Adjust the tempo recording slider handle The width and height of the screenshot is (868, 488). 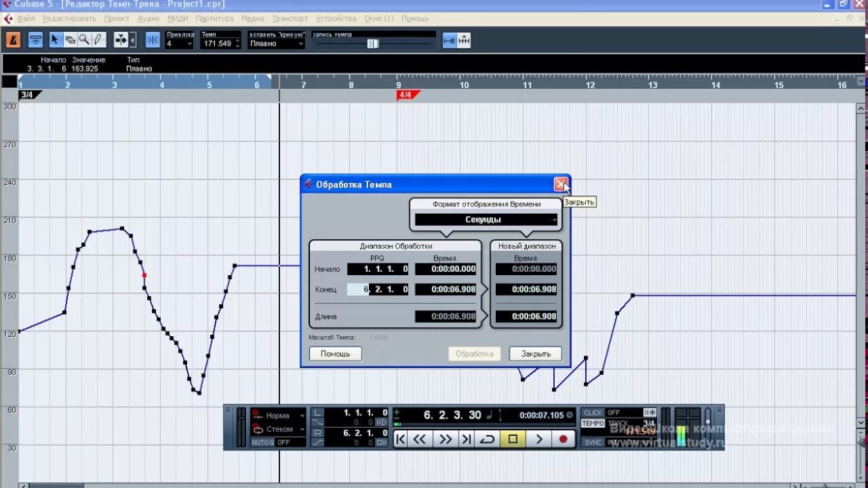click(x=372, y=43)
